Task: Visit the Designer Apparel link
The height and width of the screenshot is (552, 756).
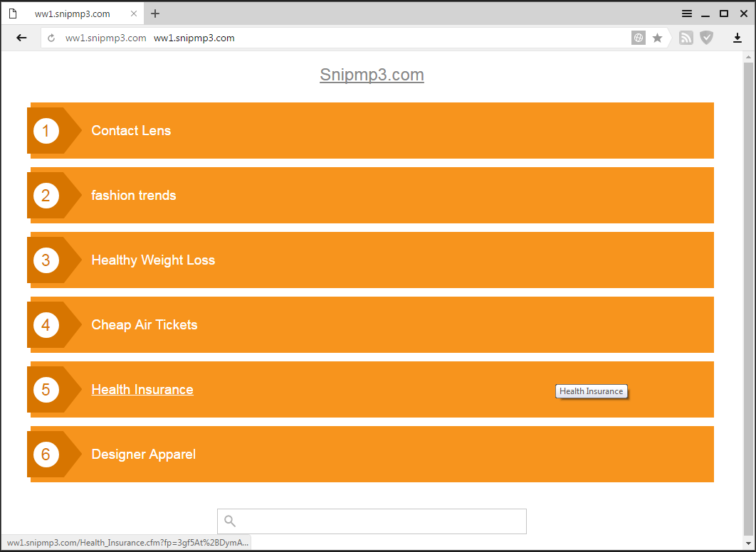Action: (x=143, y=455)
